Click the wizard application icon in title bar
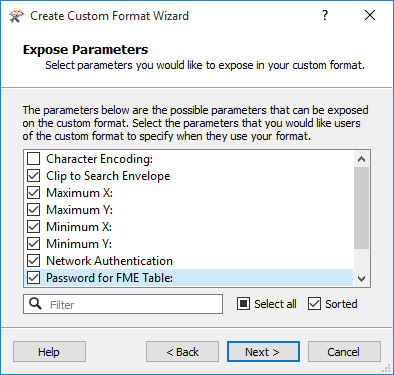 point(17,16)
